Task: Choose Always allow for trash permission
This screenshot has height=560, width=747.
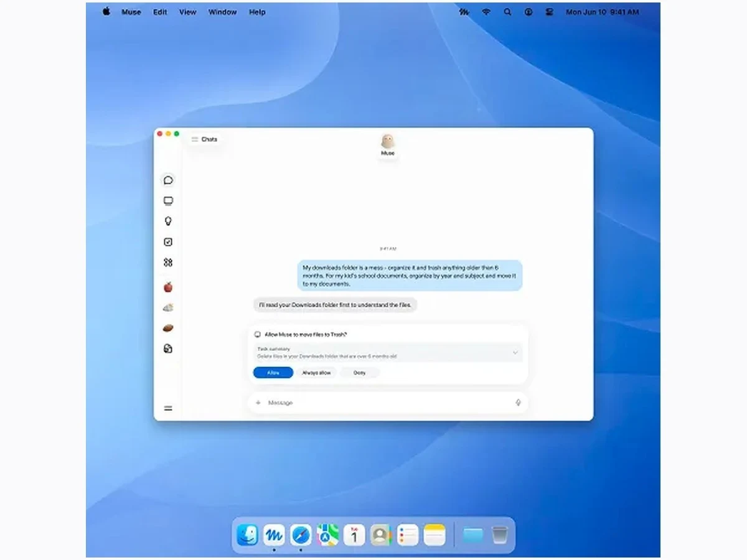Action: [x=316, y=373]
